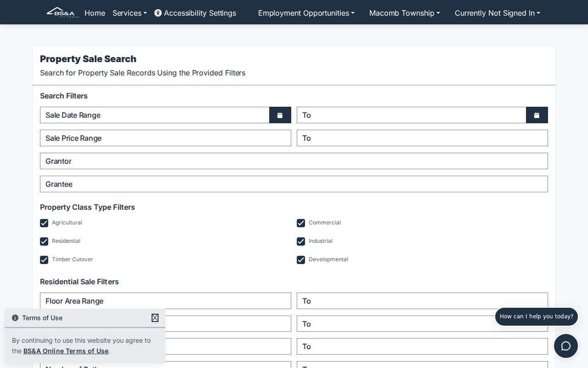
Task: Expand Employment Opportunities dropdown
Action: [x=306, y=13]
